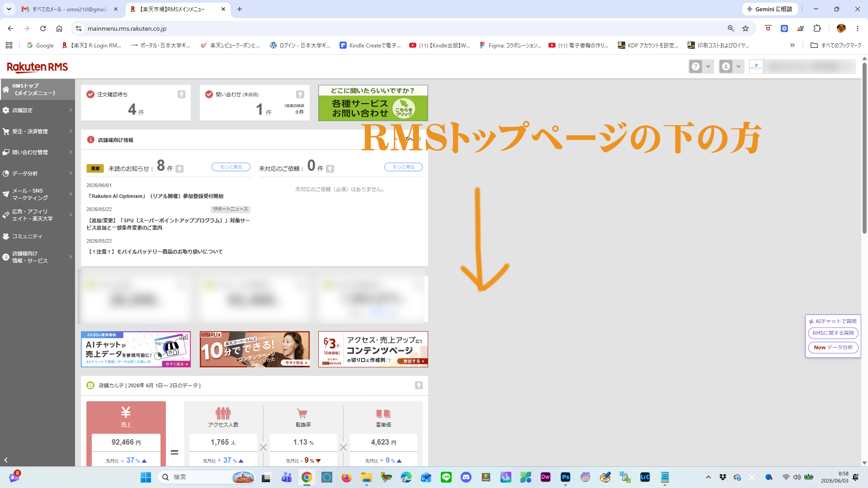Show hidden system tray icons
The width and height of the screenshot is (868, 488).
pyautogui.click(x=708, y=477)
